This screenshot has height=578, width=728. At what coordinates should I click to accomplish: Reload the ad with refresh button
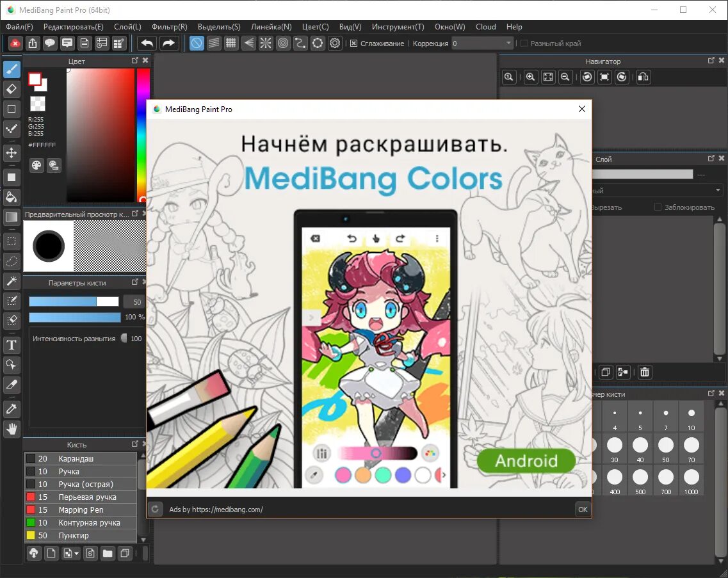155,510
